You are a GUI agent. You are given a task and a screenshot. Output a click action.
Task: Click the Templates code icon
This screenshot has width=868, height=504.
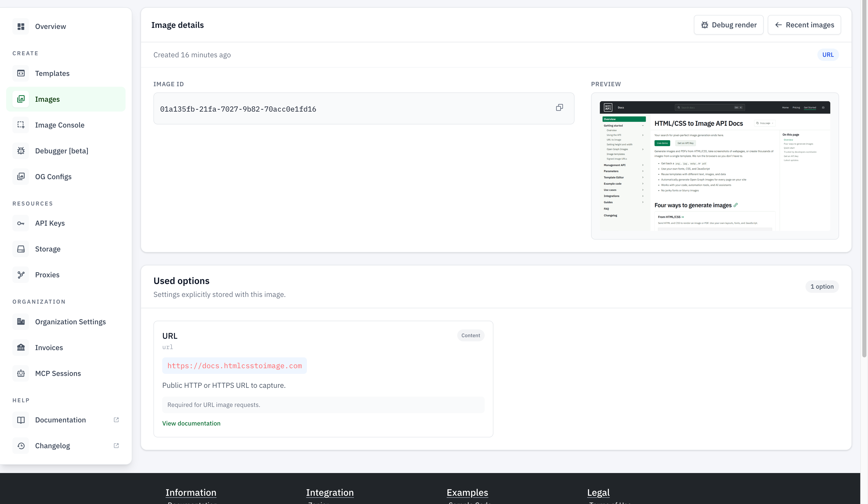click(x=21, y=73)
